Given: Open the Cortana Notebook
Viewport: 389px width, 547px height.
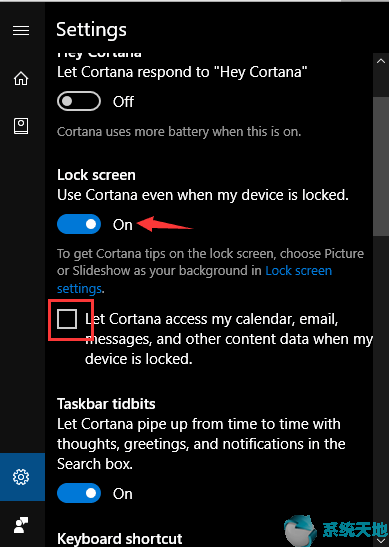Looking at the screenshot, I should (x=21, y=126).
